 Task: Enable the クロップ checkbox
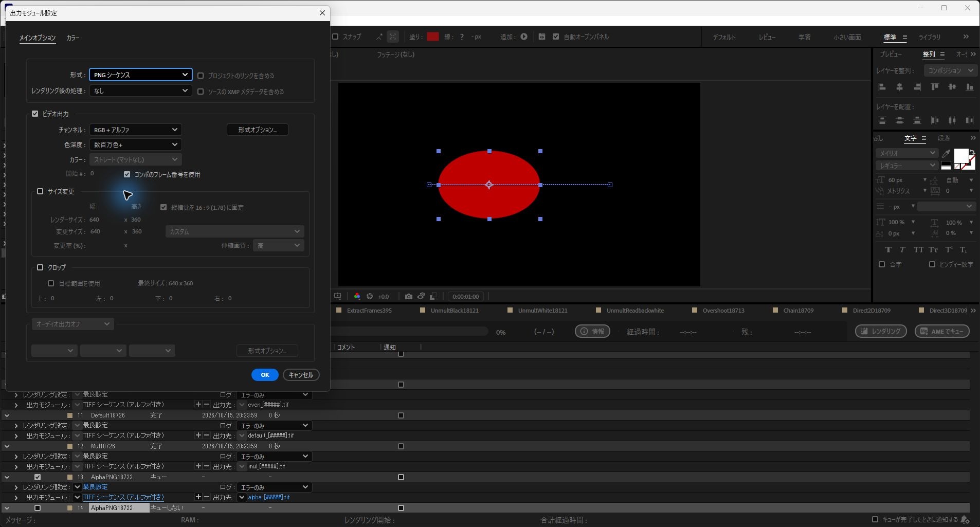40,267
